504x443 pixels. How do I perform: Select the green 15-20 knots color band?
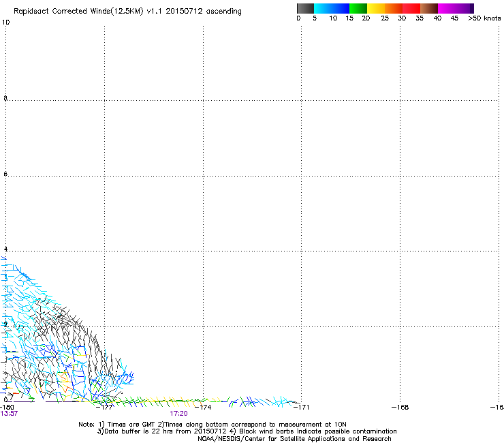coord(358,8)
